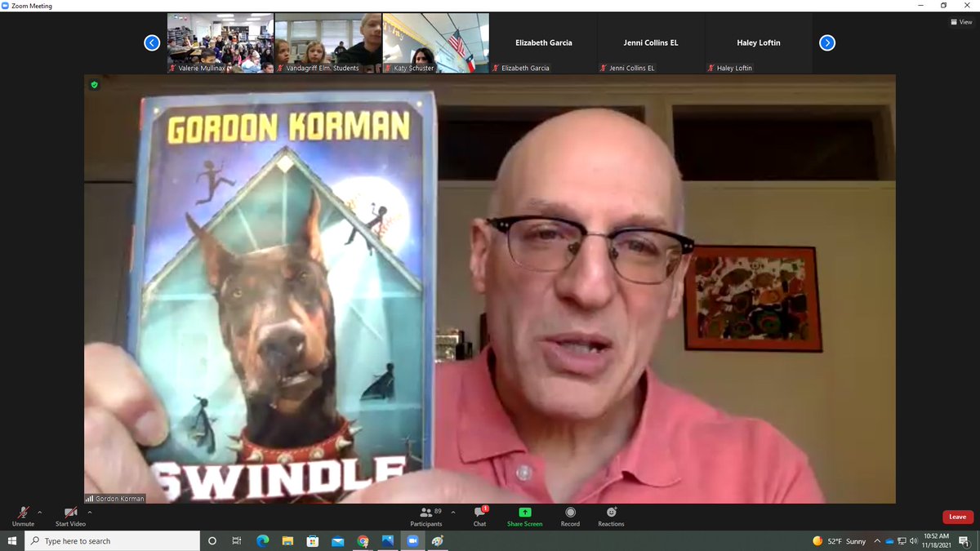Image resolution: width=980 pixels, height=551 pixels.
Task: Open the volume speaker tray icon
Action: 913,541
